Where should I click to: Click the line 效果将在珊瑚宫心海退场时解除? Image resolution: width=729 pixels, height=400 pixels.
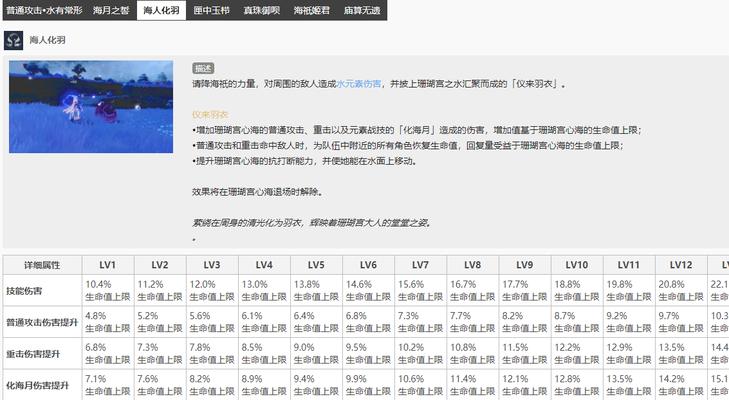point(257,192)
